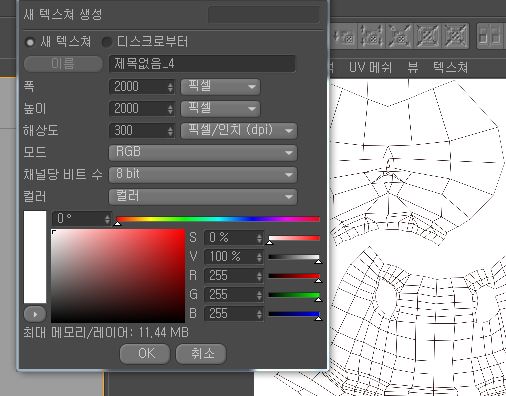The width and height of the screenshot is (506, 396).
Task: Click UV toolbar icon with diagonal arrows and checkered square
Action: tap(399, 36)
